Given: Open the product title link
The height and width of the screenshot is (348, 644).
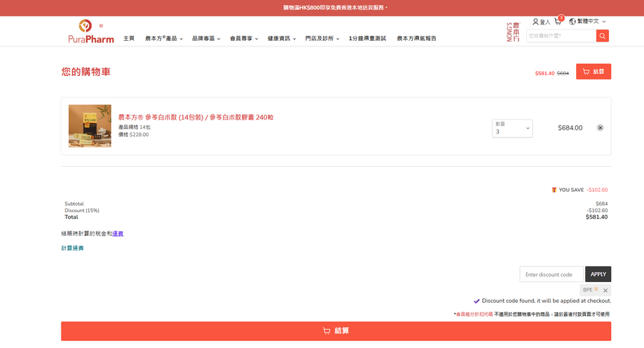Looking at the screenshot, I should [196, 117].
